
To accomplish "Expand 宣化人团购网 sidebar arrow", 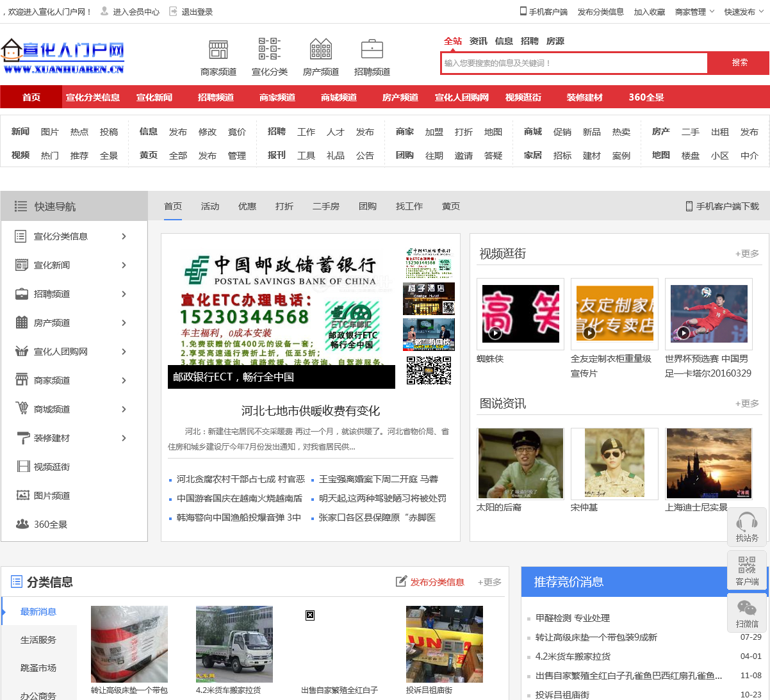I will (x=124, y=352).
